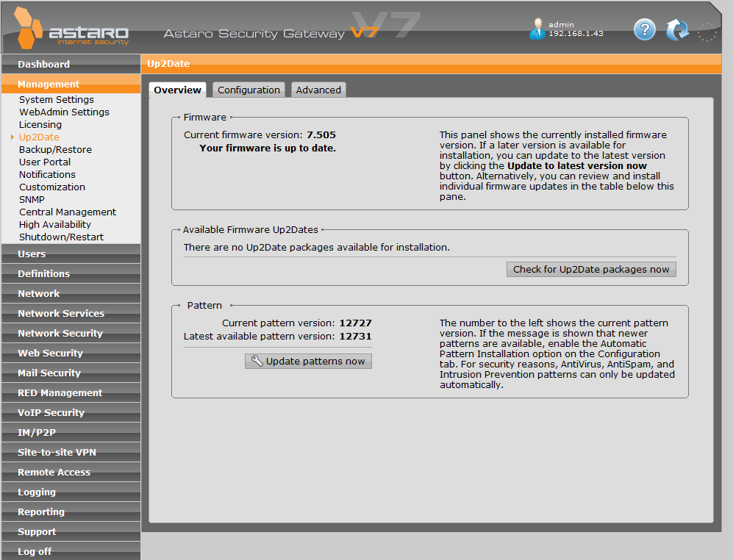The width and height of the screenshot is (733, 560).
Task: Go to Licensing page
Action: point(40,124)
